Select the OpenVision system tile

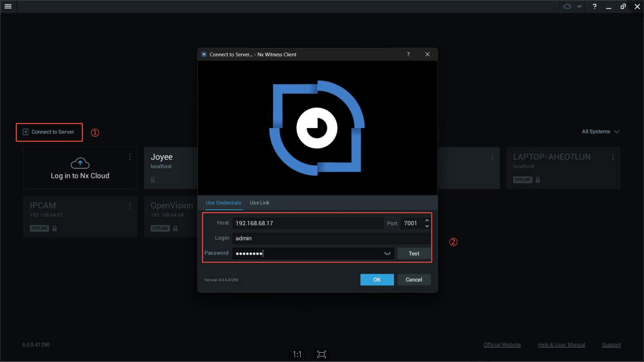[171, 217]
